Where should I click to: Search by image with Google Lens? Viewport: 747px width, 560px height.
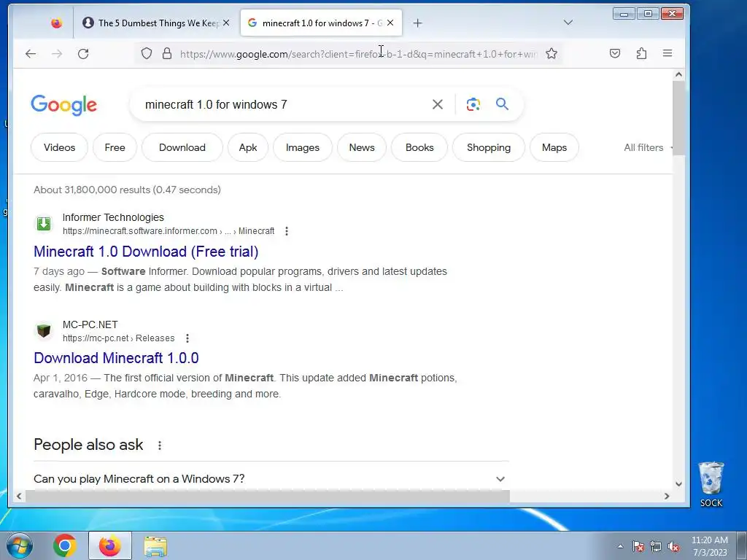[473, 104]
